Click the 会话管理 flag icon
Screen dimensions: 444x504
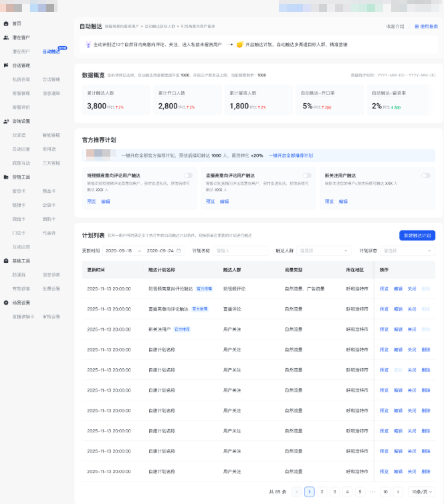[x=7, y=66]
